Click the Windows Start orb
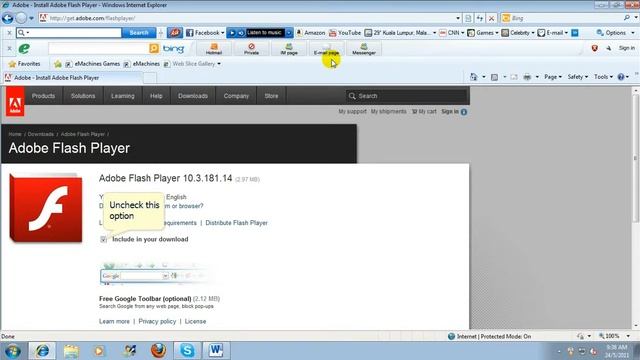This screenshot has width=640, height=360. pos(12,351)
